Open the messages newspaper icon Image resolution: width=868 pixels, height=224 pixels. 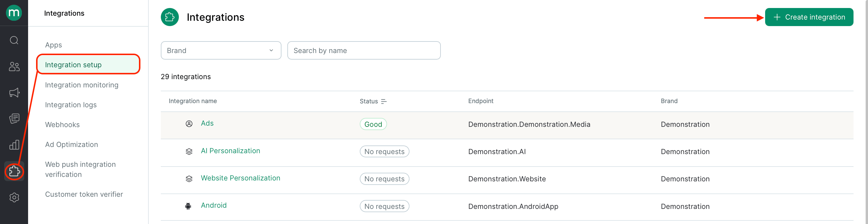tap(14, 119)
